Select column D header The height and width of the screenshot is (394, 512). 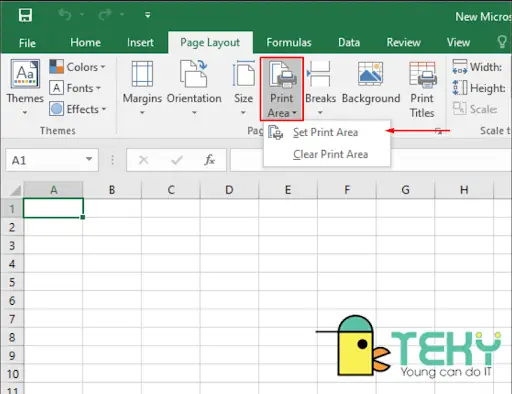229,190
